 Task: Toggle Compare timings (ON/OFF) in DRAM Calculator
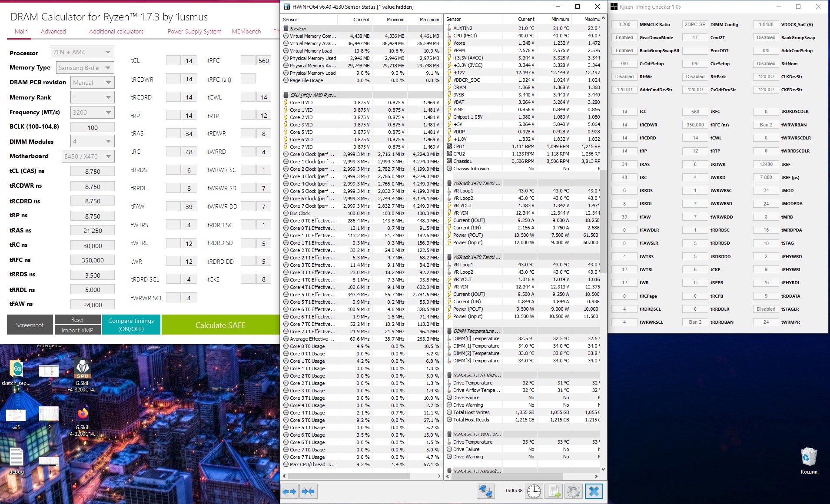tap(131, 325)
